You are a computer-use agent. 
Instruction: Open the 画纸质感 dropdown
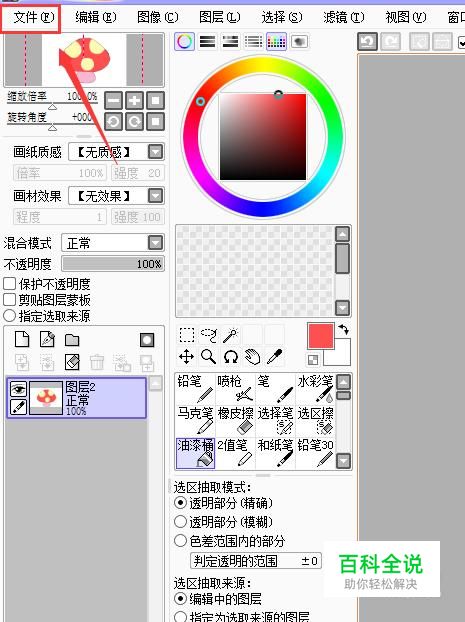[116, 152]
